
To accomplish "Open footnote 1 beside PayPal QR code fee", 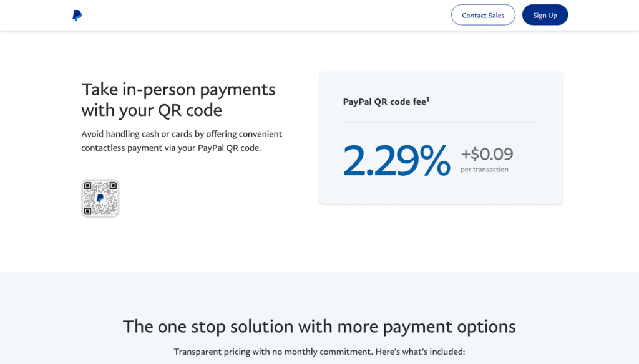I will 427,98.
